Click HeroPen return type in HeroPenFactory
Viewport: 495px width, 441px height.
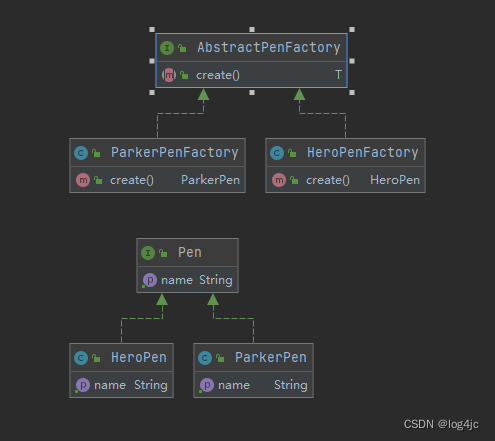point(395,180)
